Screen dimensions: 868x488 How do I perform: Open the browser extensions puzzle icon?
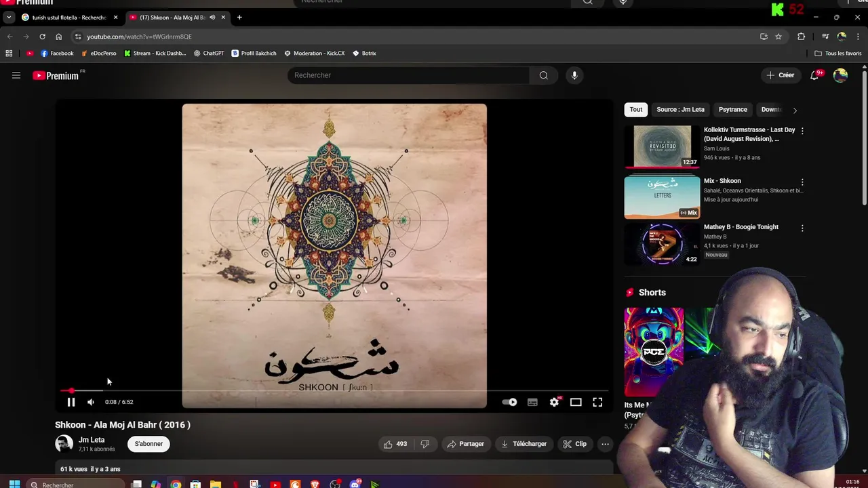(x=802, y=37)
